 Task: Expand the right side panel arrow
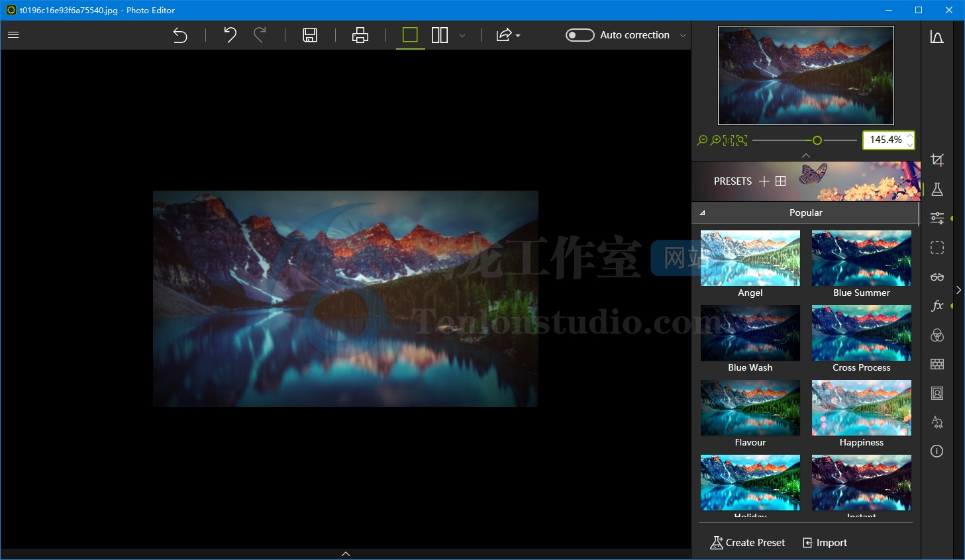(958, 290)
